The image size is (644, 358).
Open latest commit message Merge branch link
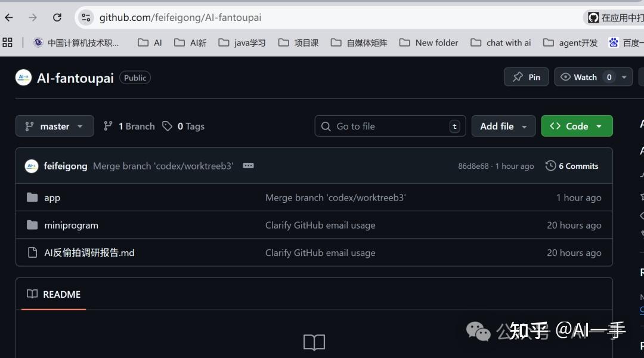163,166
